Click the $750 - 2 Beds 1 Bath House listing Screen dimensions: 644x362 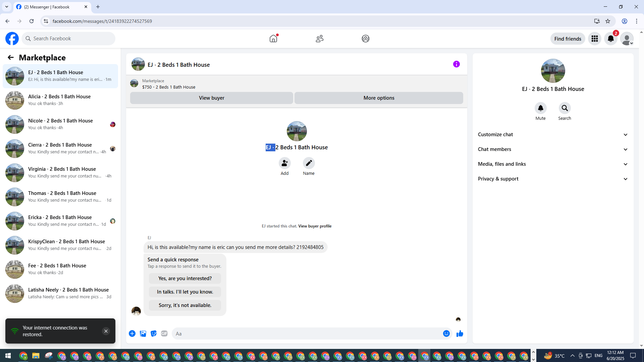(x=168, y=87)
